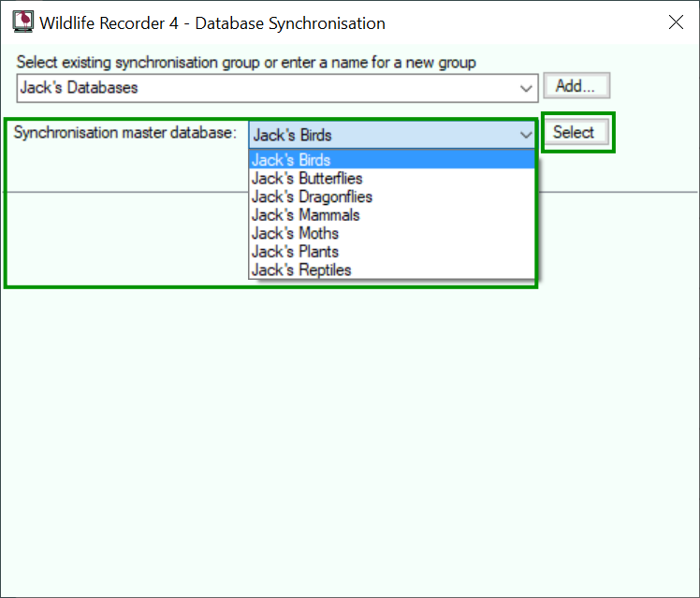700x598 pixels.
Task: Close the Database Synchronisation window
Action: 676,22
